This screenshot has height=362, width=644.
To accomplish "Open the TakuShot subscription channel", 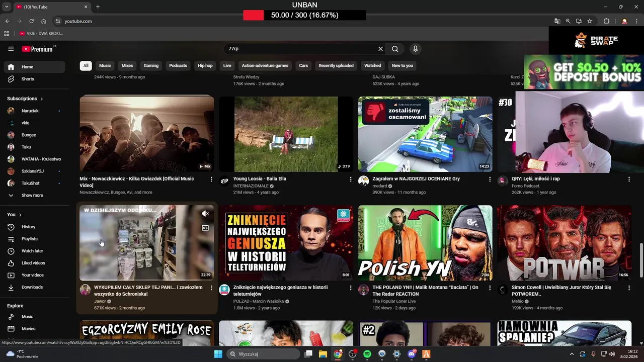I will pyautogui.click(x=34, y=183).
